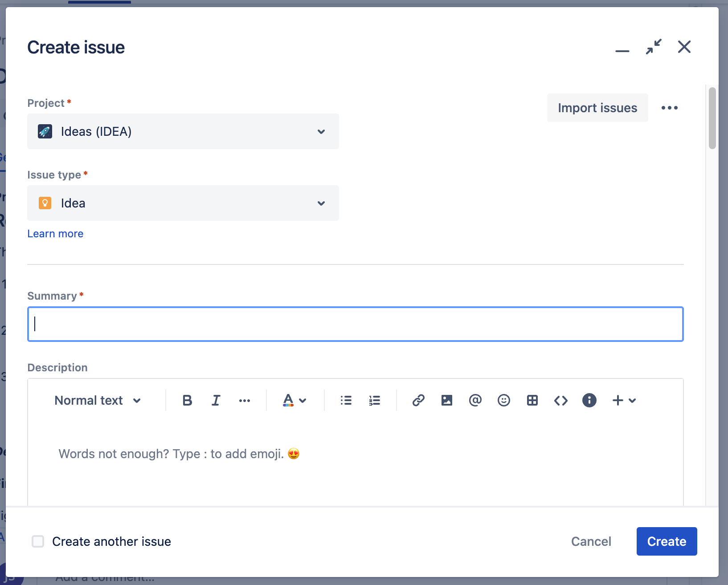Insert a link using the toolbar

[418, 400]
